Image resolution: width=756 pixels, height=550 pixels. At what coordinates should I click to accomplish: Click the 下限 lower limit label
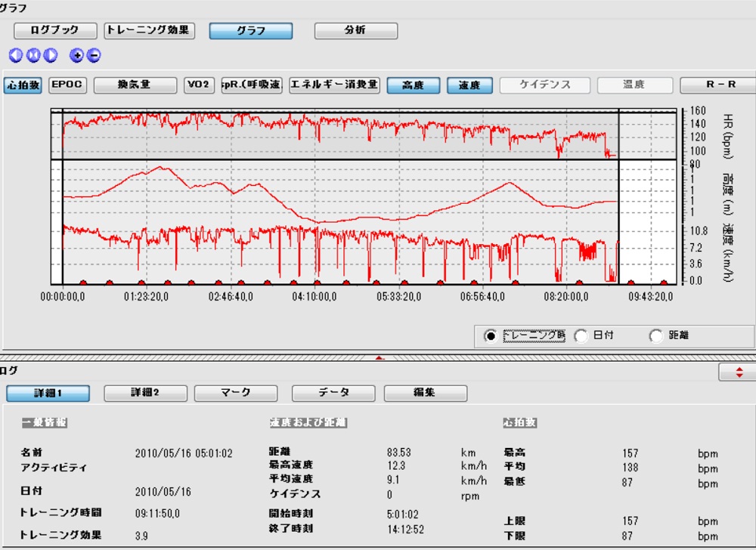[514, 536]
